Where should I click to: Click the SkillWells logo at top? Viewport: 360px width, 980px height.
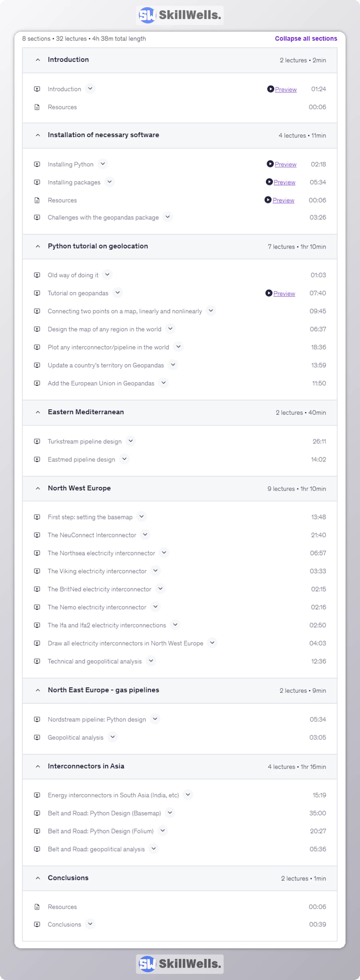[x=180, y=15]
